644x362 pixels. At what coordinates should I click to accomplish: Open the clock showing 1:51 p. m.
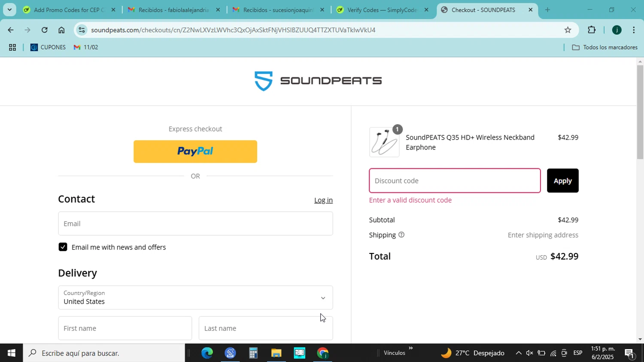[602, 353]
